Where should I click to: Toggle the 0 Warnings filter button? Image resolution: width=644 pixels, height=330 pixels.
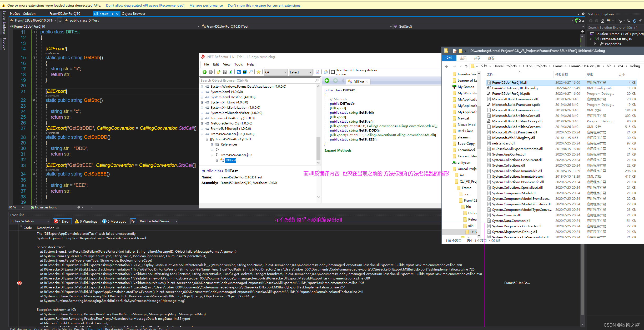click(86, 221)
